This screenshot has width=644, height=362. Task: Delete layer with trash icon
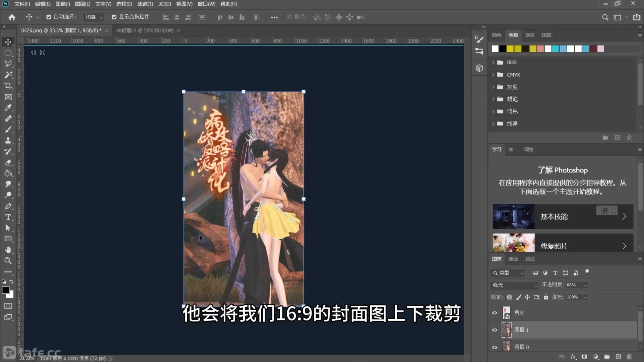point(629,357)
